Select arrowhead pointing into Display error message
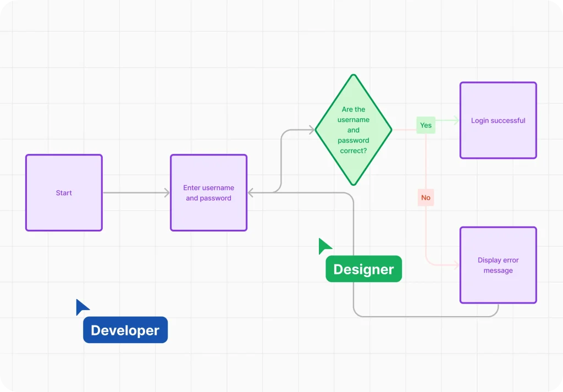The image size is (563, 392). pyautogui.click(x=456, y=266)
